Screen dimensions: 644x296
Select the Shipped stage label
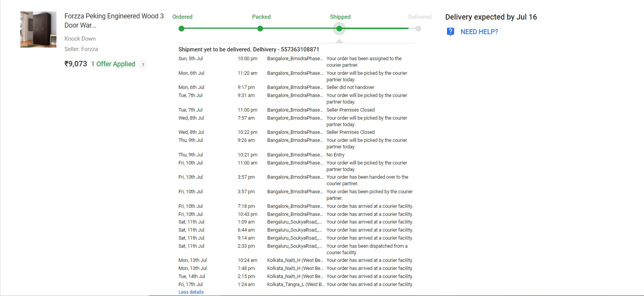[x=340, y=17]
